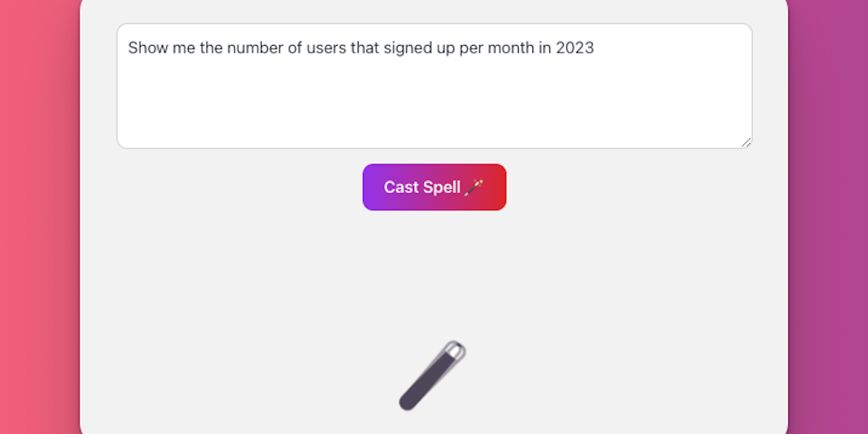
Task: Click the word "month" in the prompt
Action: point(510,48)
